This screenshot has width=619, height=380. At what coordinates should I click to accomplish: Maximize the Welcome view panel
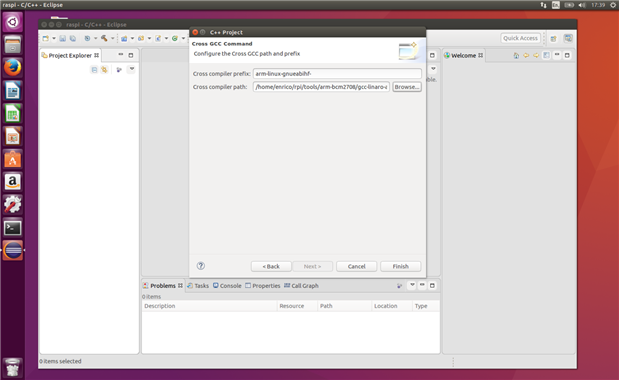(x=567, y=55)
